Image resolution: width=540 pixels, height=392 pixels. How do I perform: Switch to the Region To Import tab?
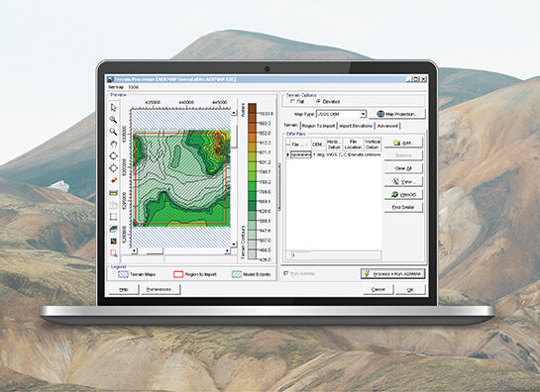[x=319, y=126]
